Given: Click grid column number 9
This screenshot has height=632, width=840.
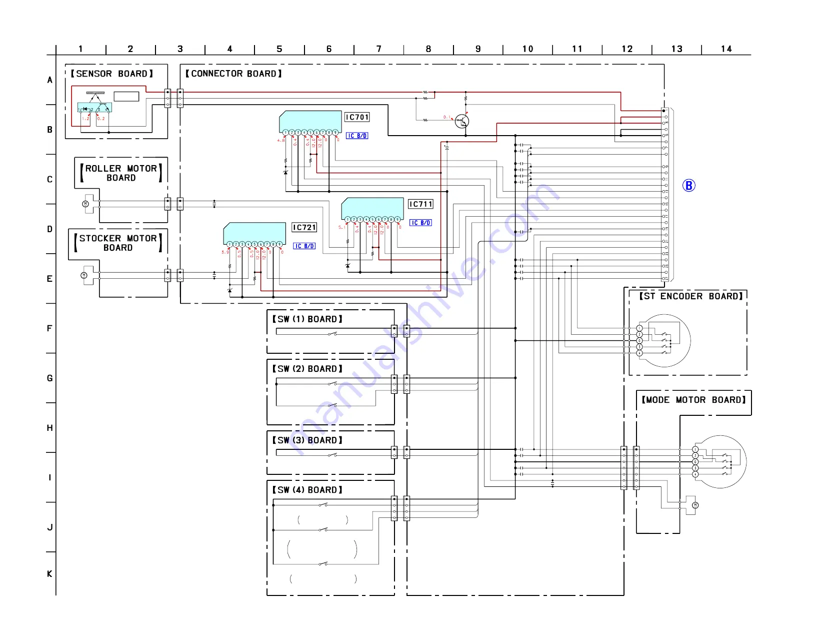Looking at the screenshot, I should pos(478,49).
